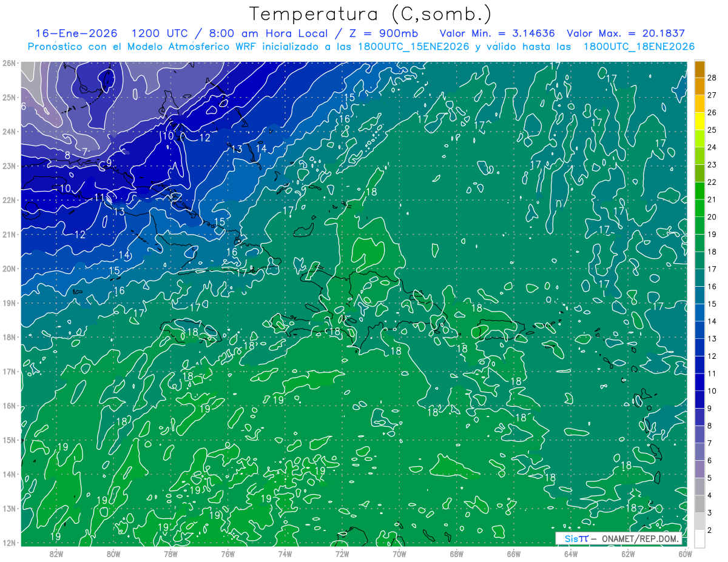Click the '14N' latitude axis label

coord(8,474)
